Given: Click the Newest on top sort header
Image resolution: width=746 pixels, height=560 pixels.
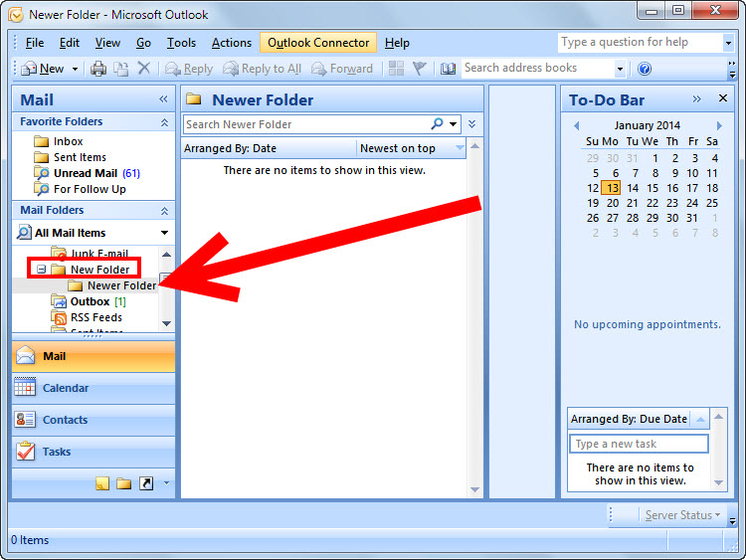Looking at the screenshot, I should click(411, 148).
